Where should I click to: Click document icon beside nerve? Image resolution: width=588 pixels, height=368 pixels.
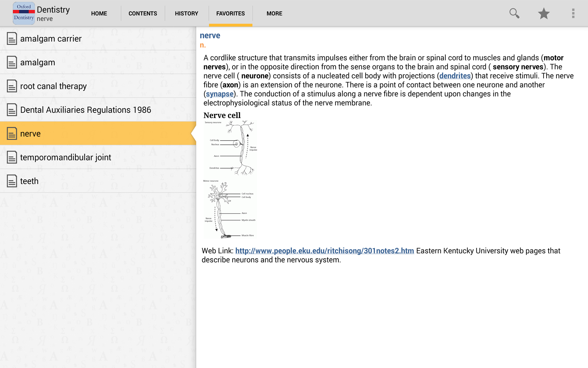tap(12, 133)
